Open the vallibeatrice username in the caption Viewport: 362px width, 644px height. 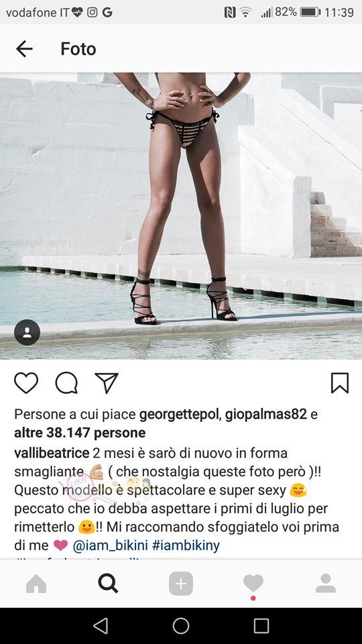(x=52, y=453)
